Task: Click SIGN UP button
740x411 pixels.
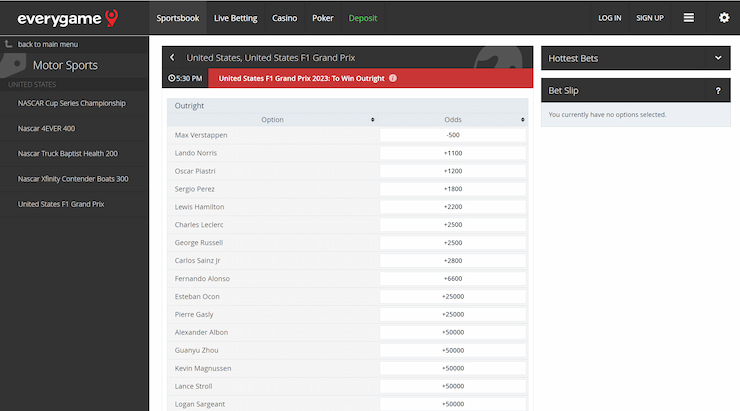Action: [650, 18]
